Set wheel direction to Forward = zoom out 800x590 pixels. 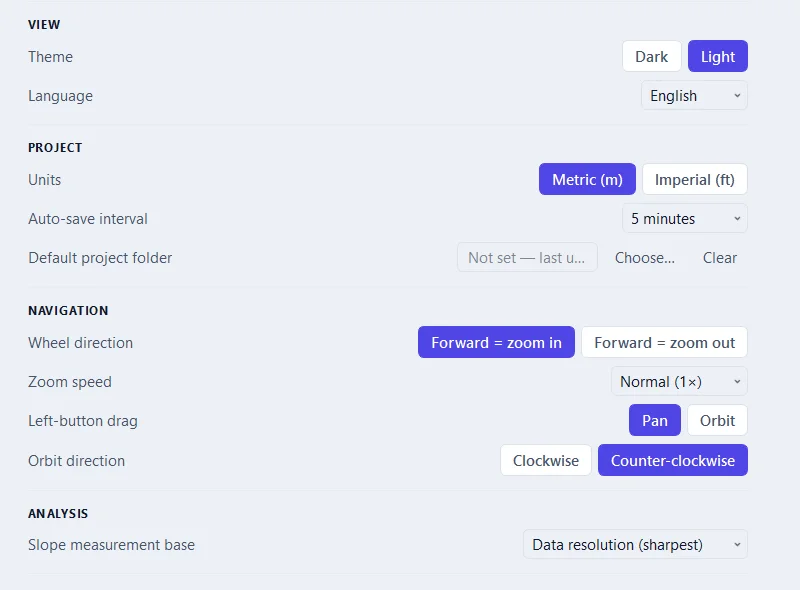[665, 342]
